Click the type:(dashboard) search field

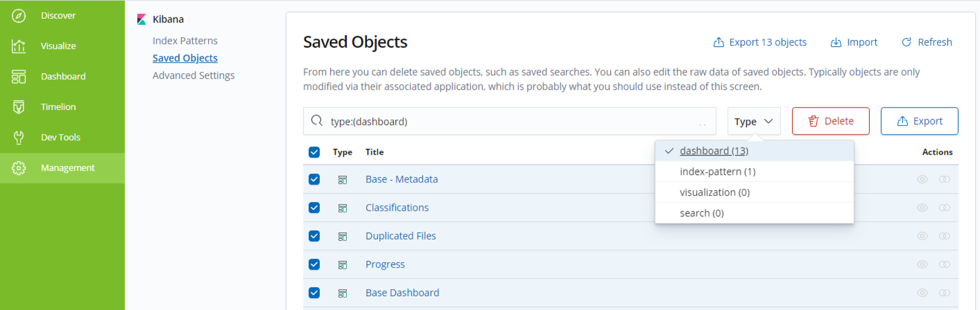pos(509,122)
